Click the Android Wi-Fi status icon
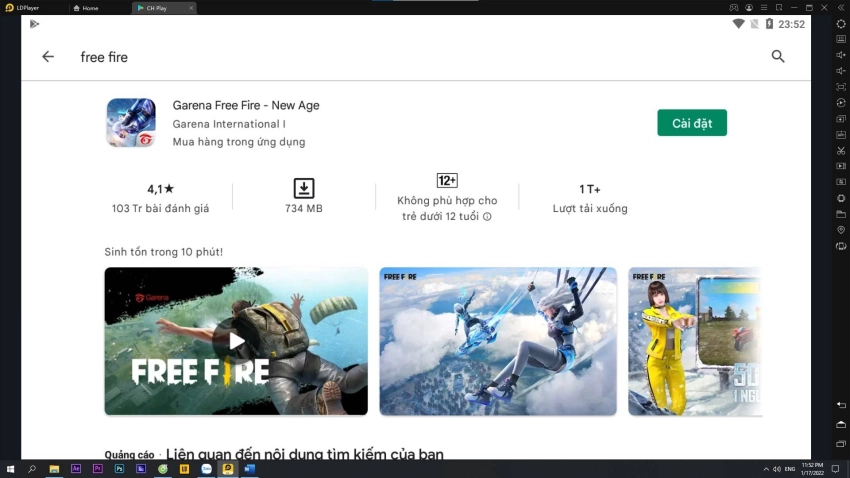Image resolution: width=850 pixels, height=478 pixels. pyautogui.click(x=738, y=24)
